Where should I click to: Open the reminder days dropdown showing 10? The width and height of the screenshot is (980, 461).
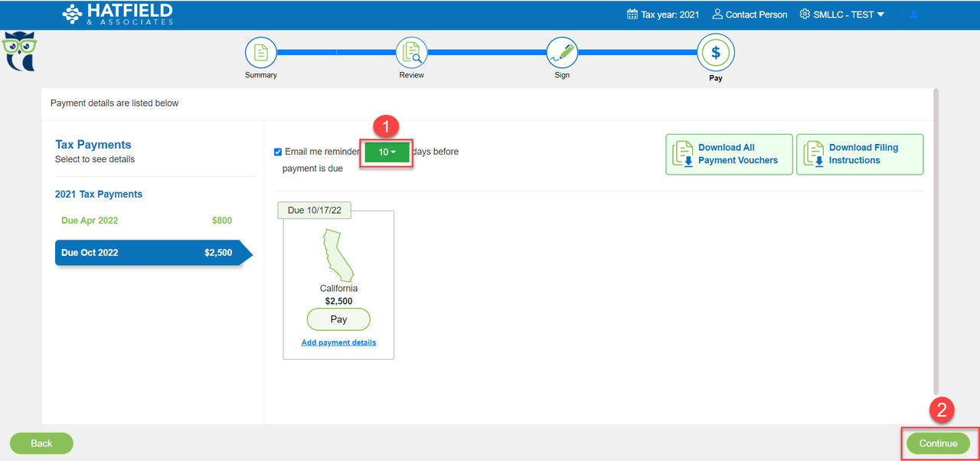pos(387,152)
